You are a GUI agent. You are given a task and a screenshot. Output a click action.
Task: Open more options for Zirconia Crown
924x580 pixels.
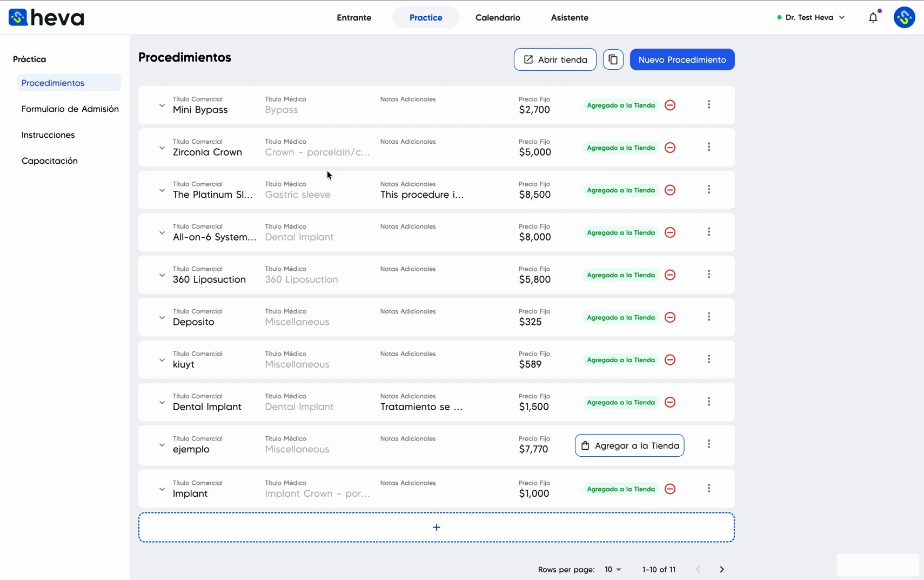(x=709, y=147)
